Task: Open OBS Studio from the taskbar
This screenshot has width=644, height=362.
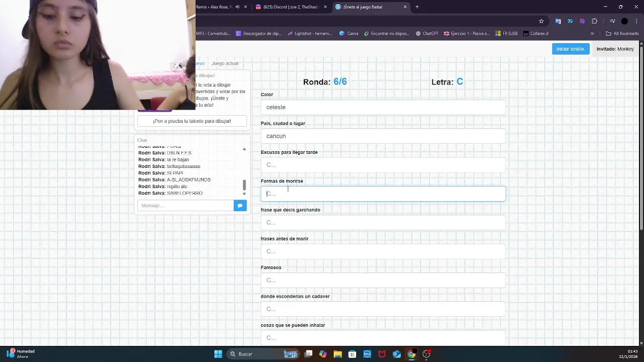Action: [x=426, y=354]
